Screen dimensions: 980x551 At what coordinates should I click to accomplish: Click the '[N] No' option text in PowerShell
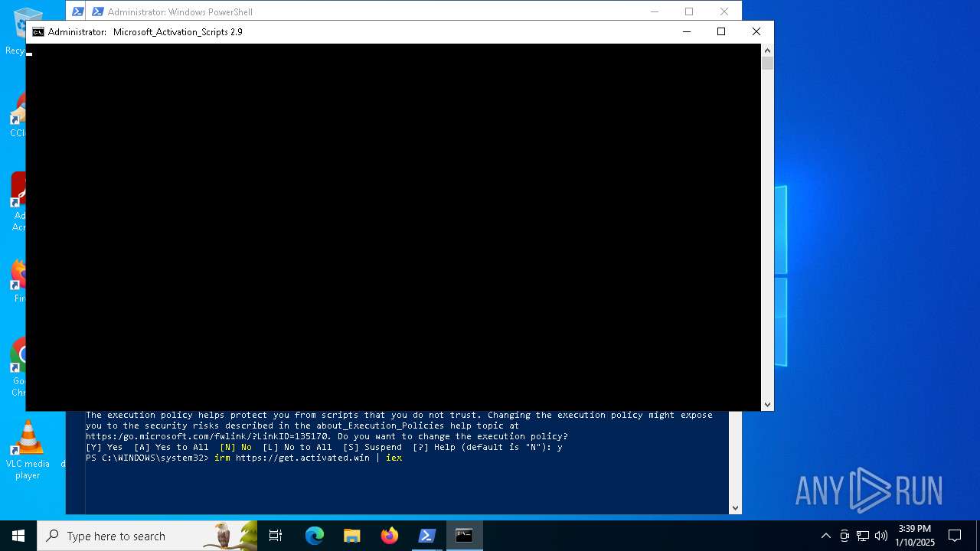tap(236, 447)
